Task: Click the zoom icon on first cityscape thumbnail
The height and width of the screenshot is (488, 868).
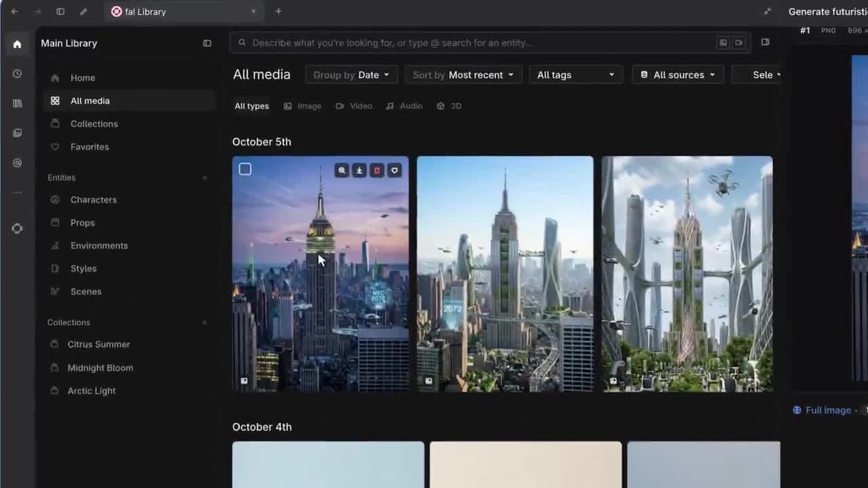Action: (x=342, y=171)
